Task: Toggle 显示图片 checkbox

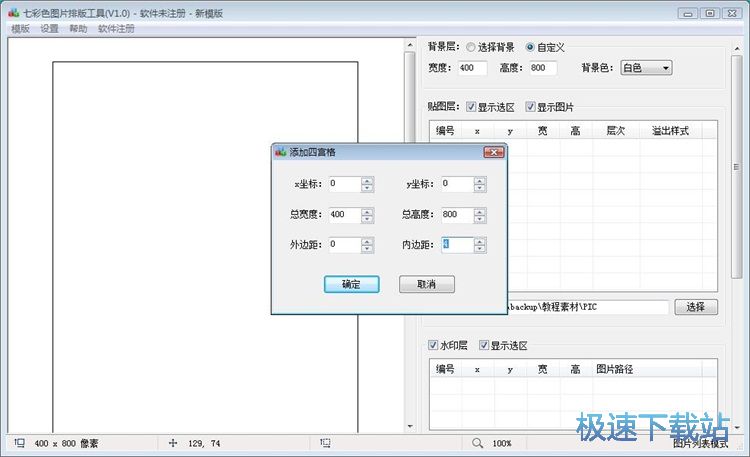Action: pos(530,107)
